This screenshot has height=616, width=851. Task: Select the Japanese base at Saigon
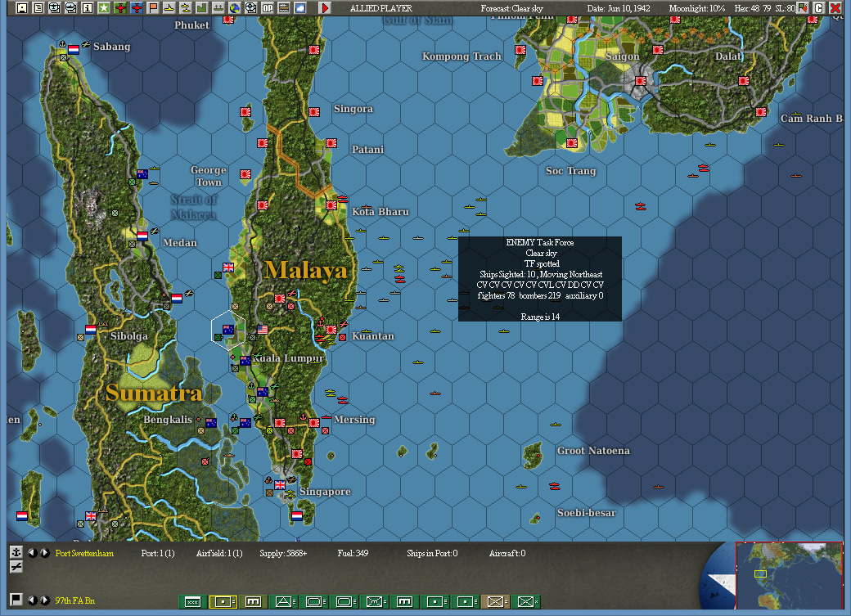(641, 81)
